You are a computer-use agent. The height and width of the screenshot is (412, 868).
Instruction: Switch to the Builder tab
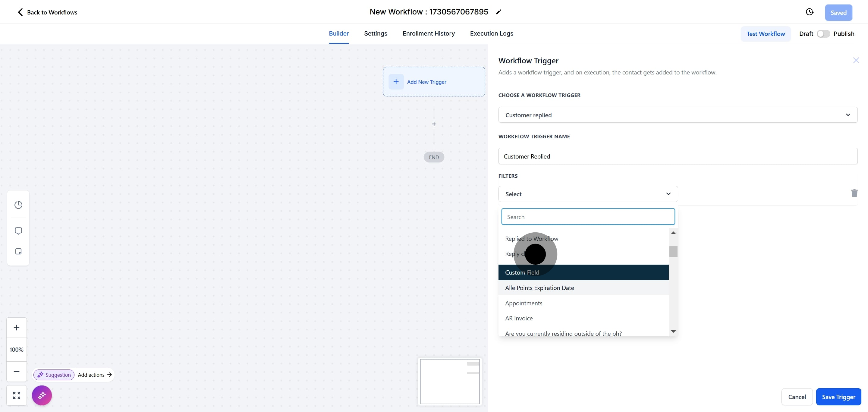(x=339, y=33)
